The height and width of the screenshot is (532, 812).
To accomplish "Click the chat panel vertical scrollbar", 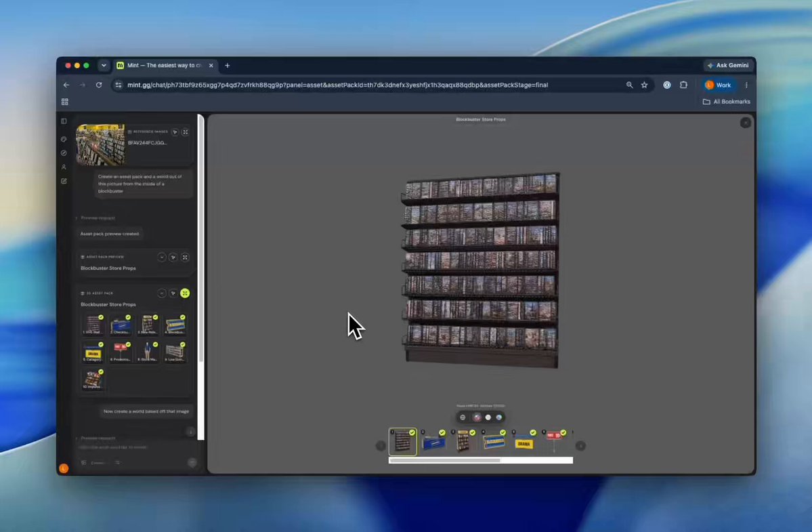I will pyautogui.click(x=201, y=277).
